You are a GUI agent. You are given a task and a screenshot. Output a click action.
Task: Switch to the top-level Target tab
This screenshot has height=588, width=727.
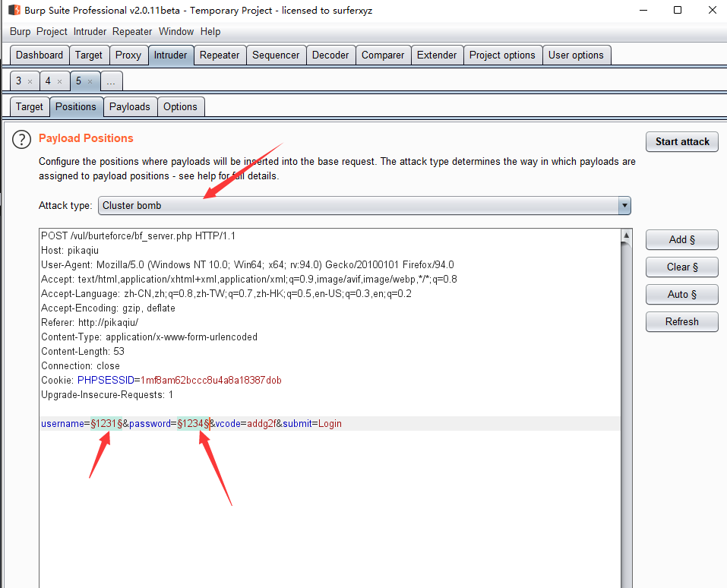click(x=89, y=55)
